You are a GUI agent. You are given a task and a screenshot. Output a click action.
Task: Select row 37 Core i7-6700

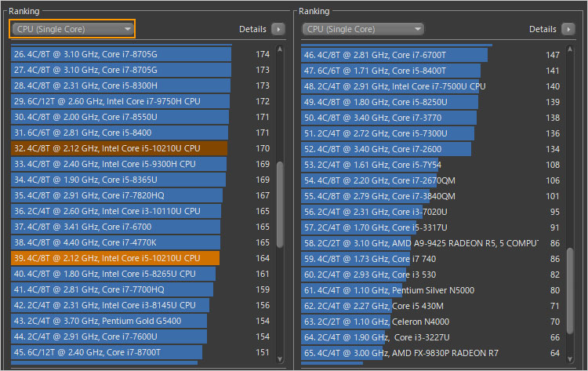click(x=140, y=227)
